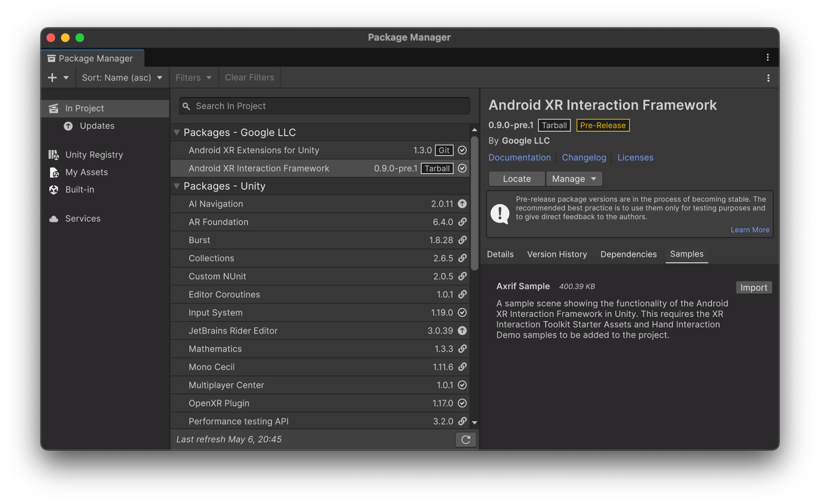Import the Axrif Sample

754,288
